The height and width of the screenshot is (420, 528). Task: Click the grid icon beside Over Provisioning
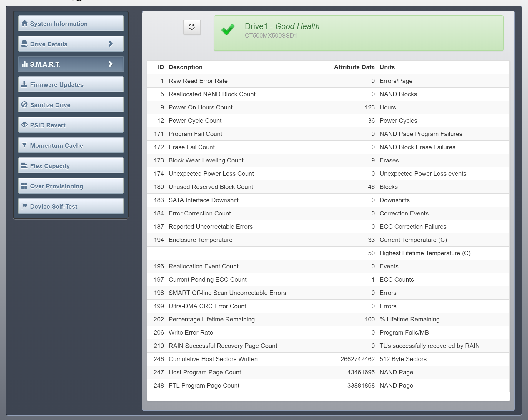click(x=25, y=186)
